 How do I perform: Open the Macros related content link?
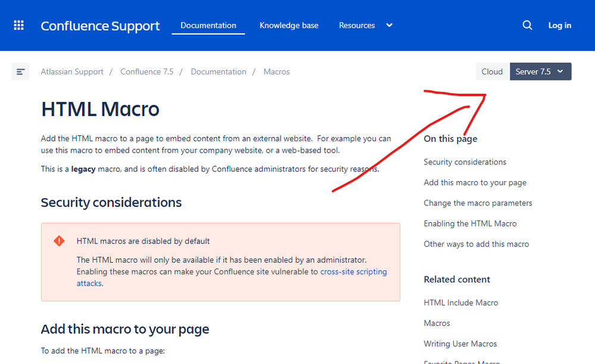[437, 323]
